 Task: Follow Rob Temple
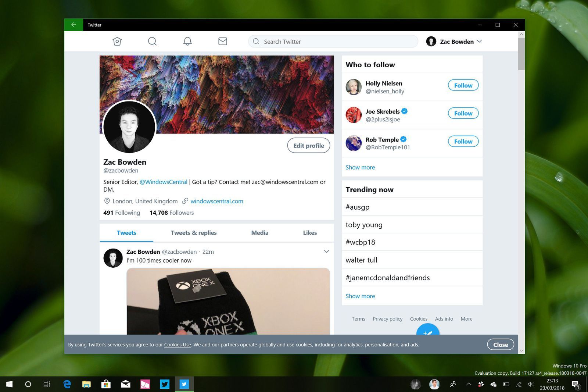(463, 142)
